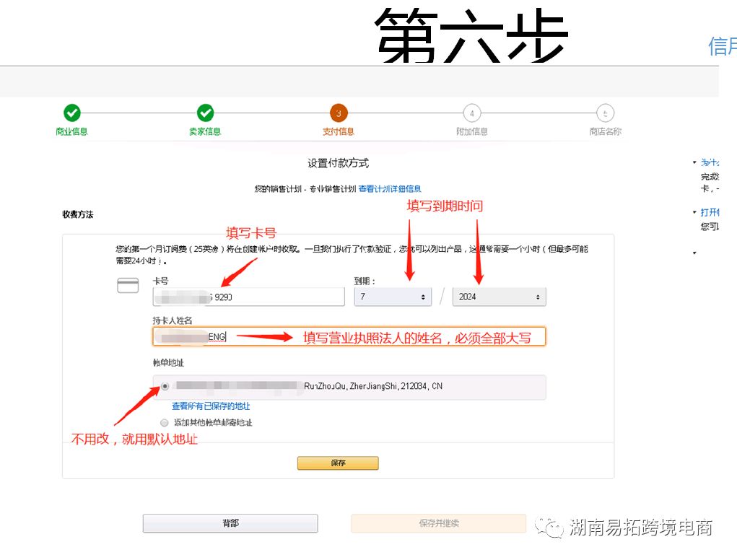The height and width of the screenshot is (560, 737).
Task: Click the 收费方法 section label
Action: click(x=78, y=214)
